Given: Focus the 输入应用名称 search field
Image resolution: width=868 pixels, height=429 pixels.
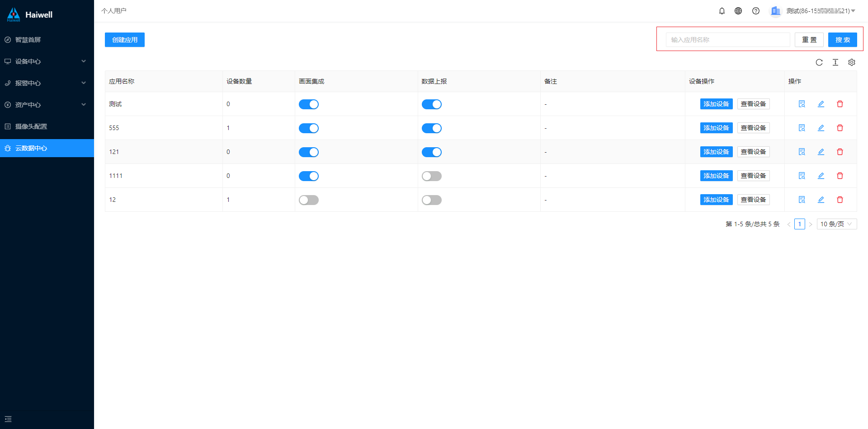Looking at the screenshot, I should coord(728,40).
